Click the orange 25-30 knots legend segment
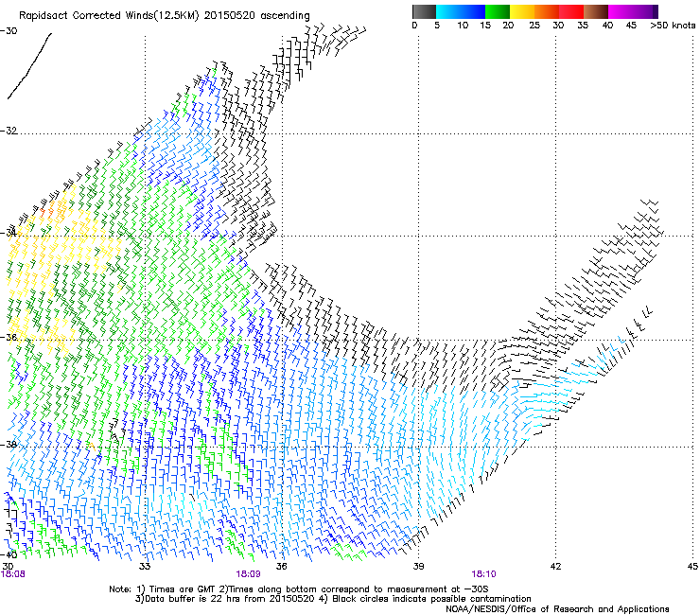This screenshot has height=615, width=700. [547, 11]
